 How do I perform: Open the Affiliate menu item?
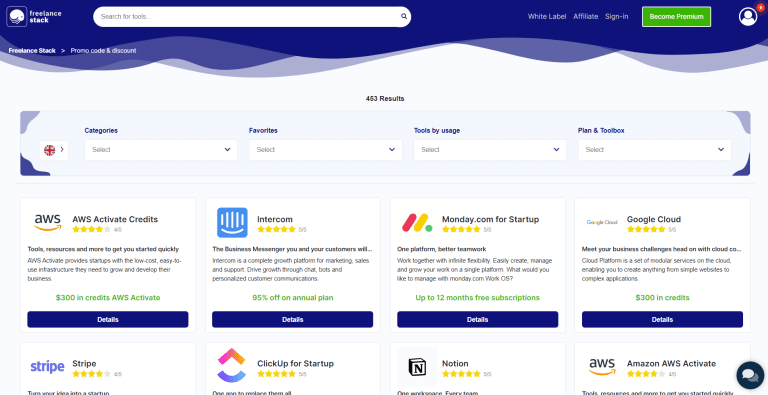(586, 17)
